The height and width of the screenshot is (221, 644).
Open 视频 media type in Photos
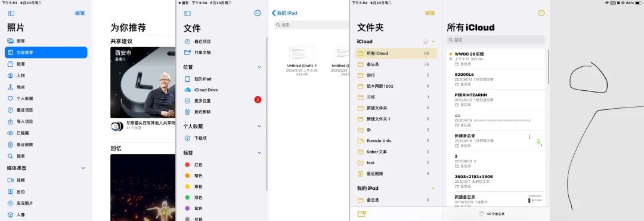tap(46, 180)
